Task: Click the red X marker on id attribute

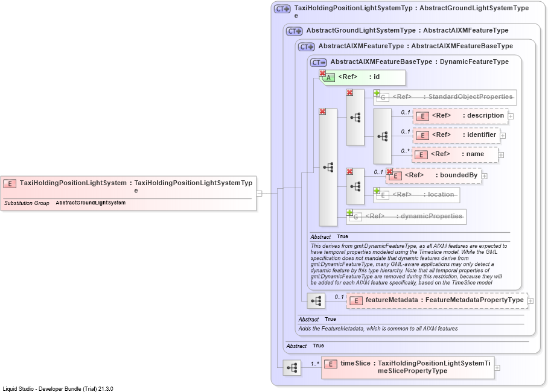Action: click(322, 73)
